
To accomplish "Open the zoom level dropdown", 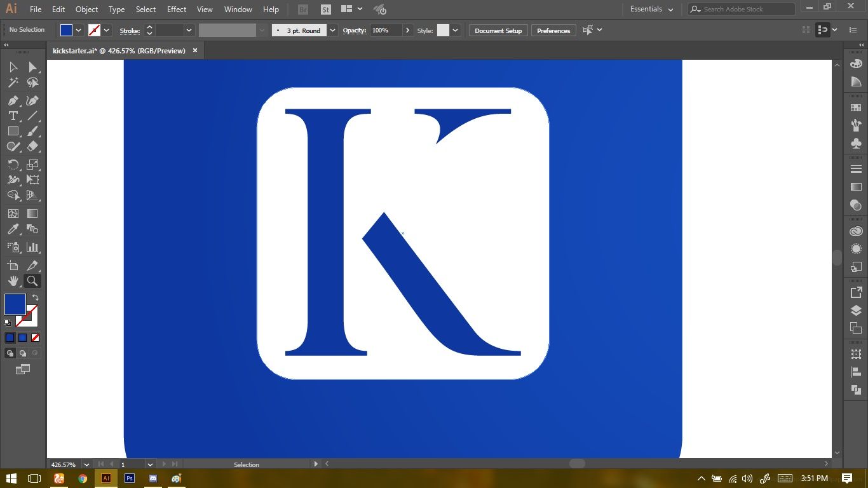I will 86,464.
